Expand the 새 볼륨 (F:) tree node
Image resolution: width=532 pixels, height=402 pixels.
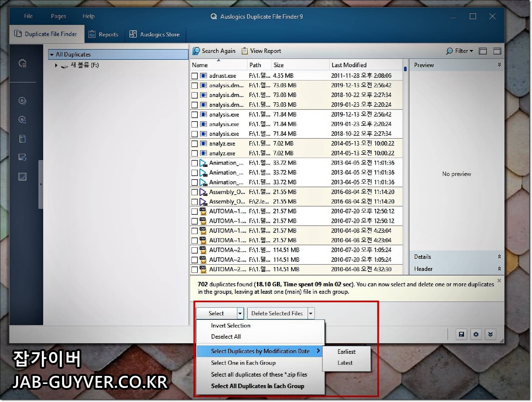[x=56, y=65]
